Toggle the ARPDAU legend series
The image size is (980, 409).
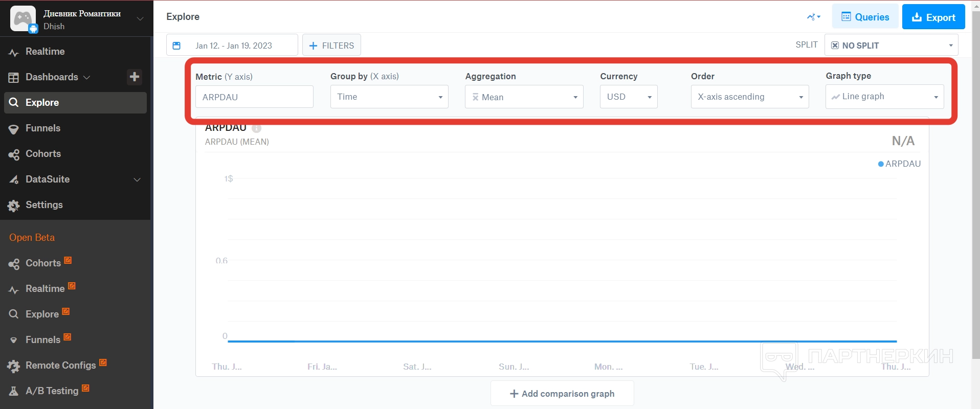(x=899, y=164)
